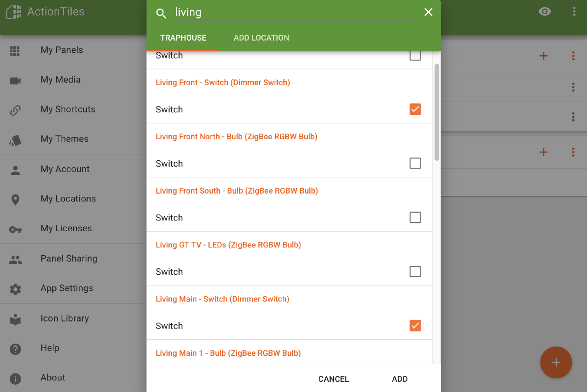The height and width of the screenshot is (392, 587).
Task: Click the My Locations pin icon
Action: click(x=15, y=200)
